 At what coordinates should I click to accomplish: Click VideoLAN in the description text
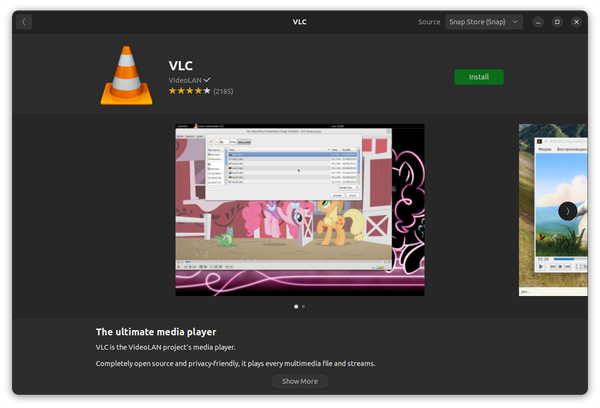point(144,346)
